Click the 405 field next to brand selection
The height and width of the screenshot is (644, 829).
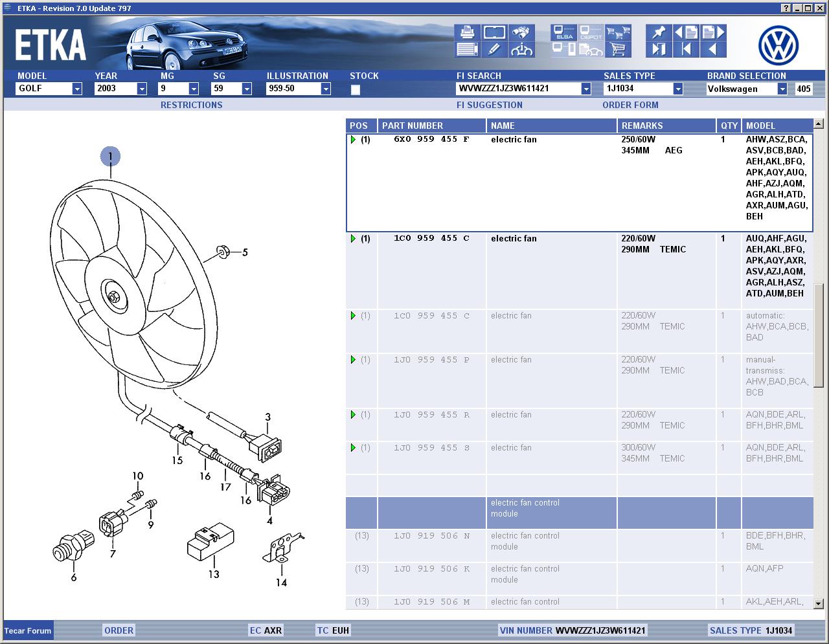(803, 89)
